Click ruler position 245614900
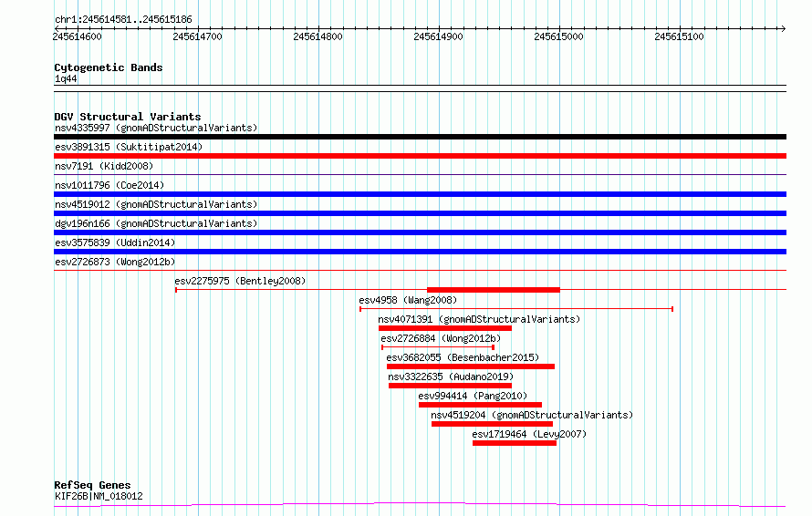This screenshot has width=812, height=516. tap(438, 36)
